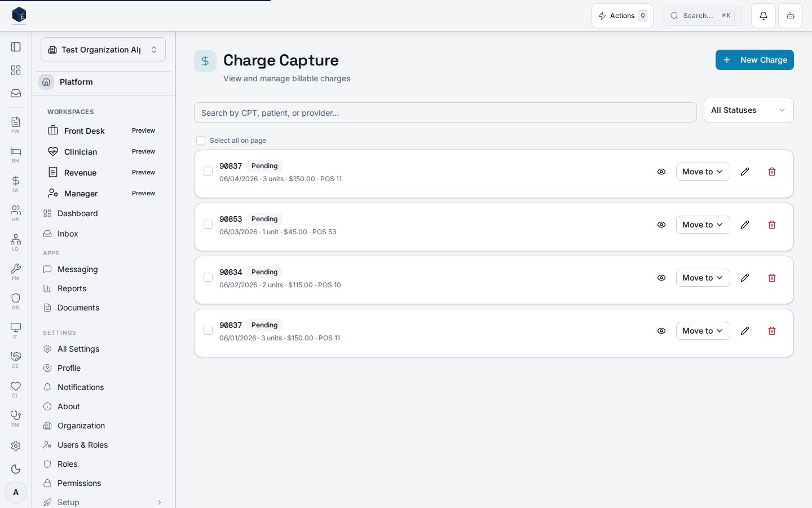Image resolution: width=812 pixels, height=508 pixels.
Task: Tick checkbox for charge 90834
Action: pos(208,277)
